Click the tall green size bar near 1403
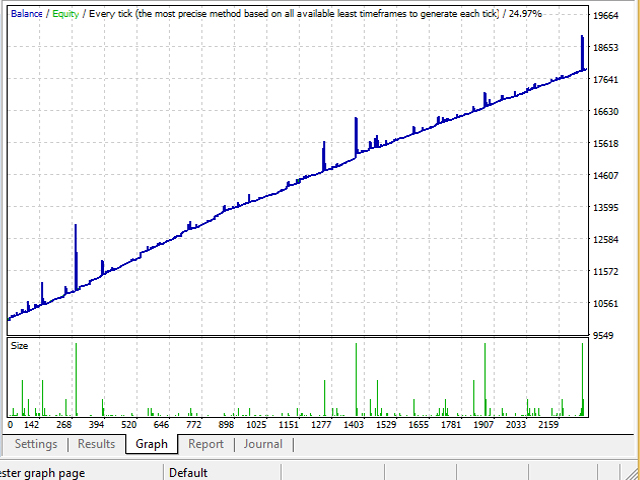Viewport: 640px width, 480px height. [355, 380]
